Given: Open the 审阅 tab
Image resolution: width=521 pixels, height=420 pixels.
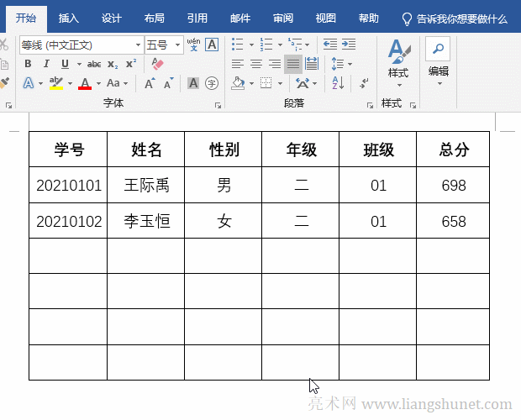Looking at the screenshot, I should (283, 18).
